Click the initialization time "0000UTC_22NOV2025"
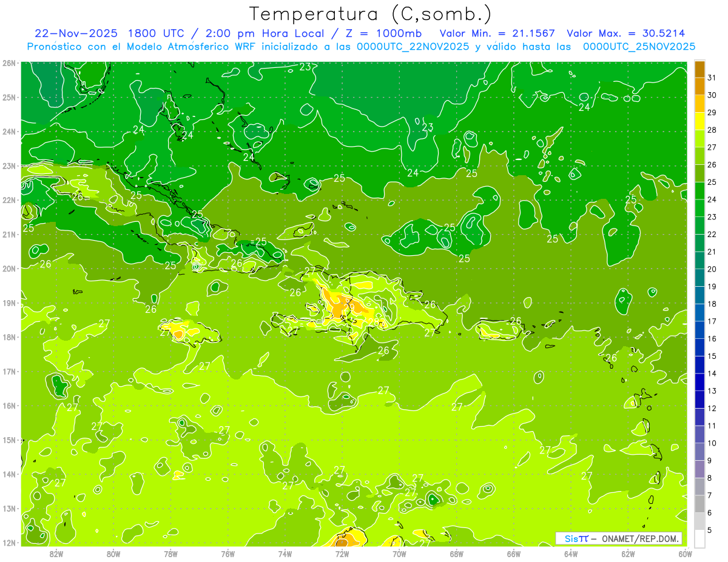Screen dimensions: 728x562 coord(413,47)
